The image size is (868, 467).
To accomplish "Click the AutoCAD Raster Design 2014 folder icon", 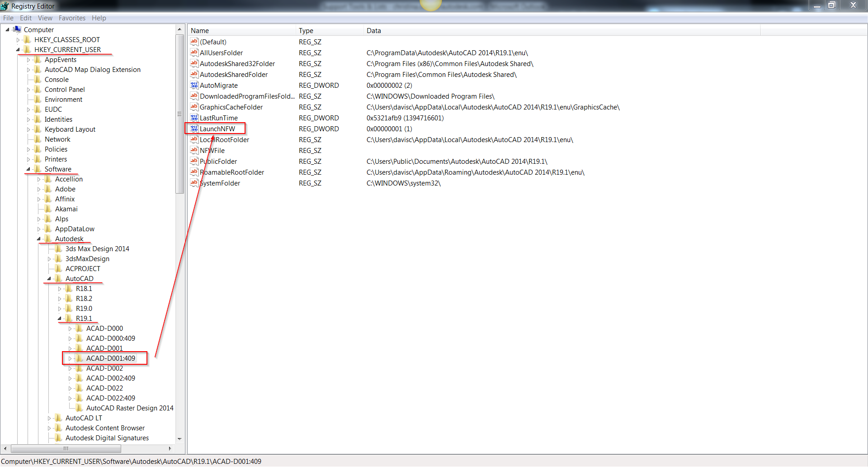I will (80, 408).
